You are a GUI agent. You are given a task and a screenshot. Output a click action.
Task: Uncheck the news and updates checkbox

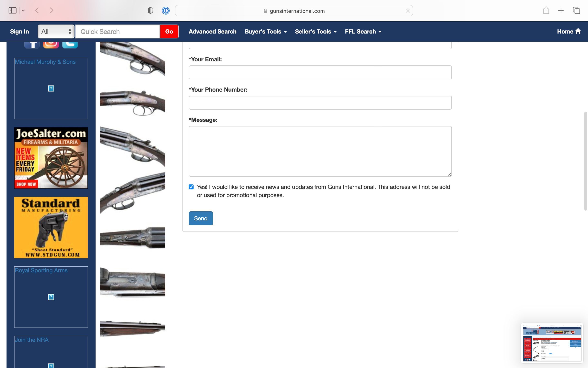(191, 187)
